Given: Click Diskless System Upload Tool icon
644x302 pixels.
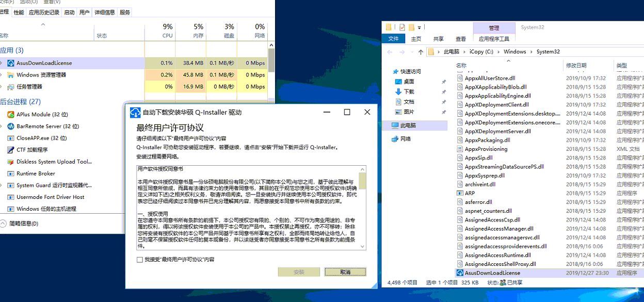Looking at the screenshot, I should click(x=11, y=162).
